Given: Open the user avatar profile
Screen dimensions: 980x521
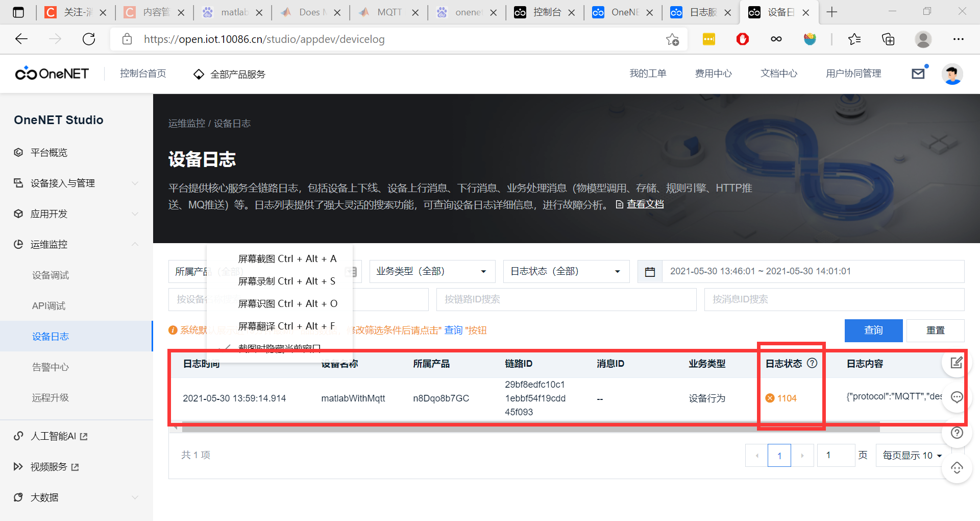Looking at the screenshot, I should pos(952,74).
